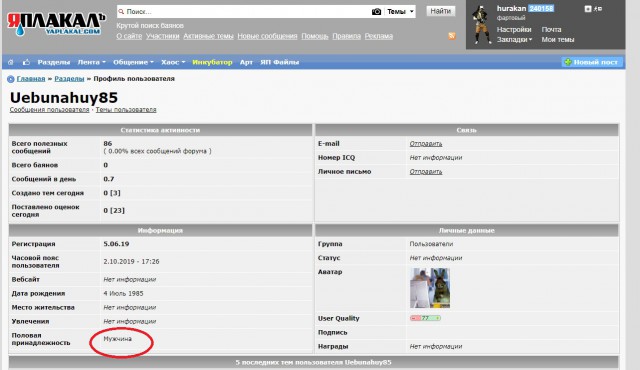Click the square icon beside the rank number

click(x=588, y=9)
